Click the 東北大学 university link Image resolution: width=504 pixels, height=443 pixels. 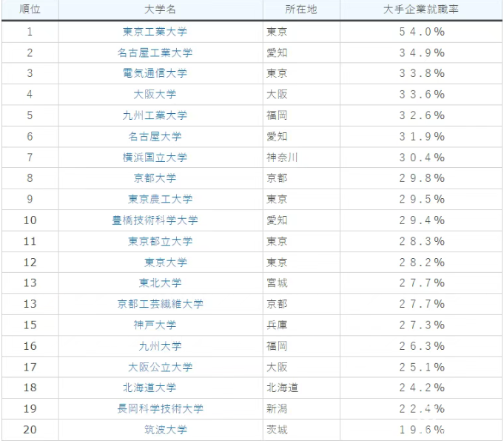pos(160,283)
